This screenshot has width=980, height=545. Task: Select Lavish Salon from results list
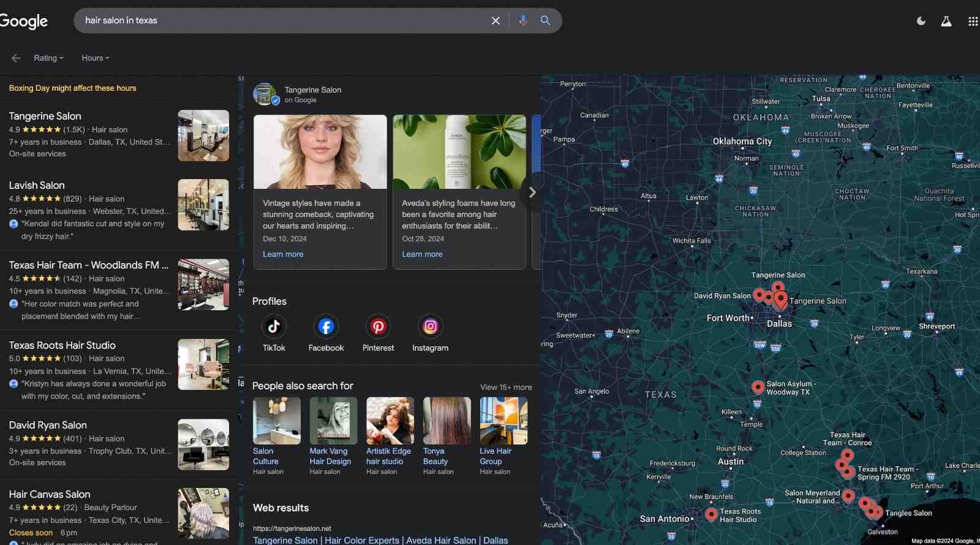tap(37, 185)
